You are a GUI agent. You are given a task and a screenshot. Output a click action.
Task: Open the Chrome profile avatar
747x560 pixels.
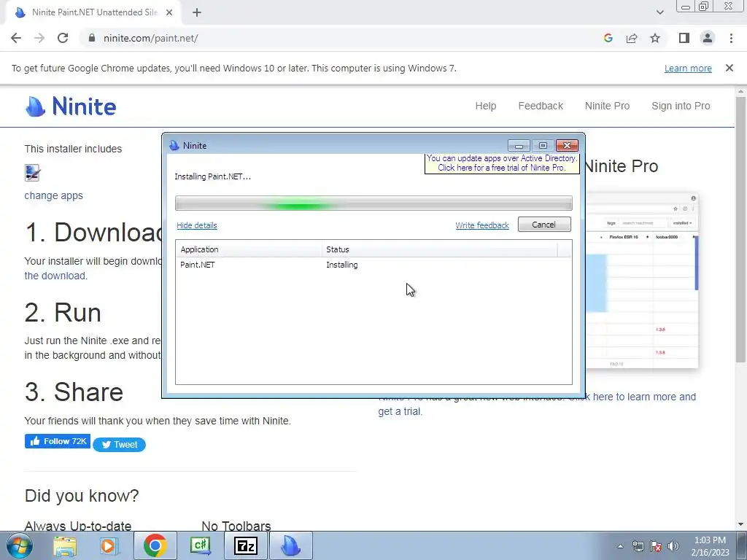coord(708,38)
